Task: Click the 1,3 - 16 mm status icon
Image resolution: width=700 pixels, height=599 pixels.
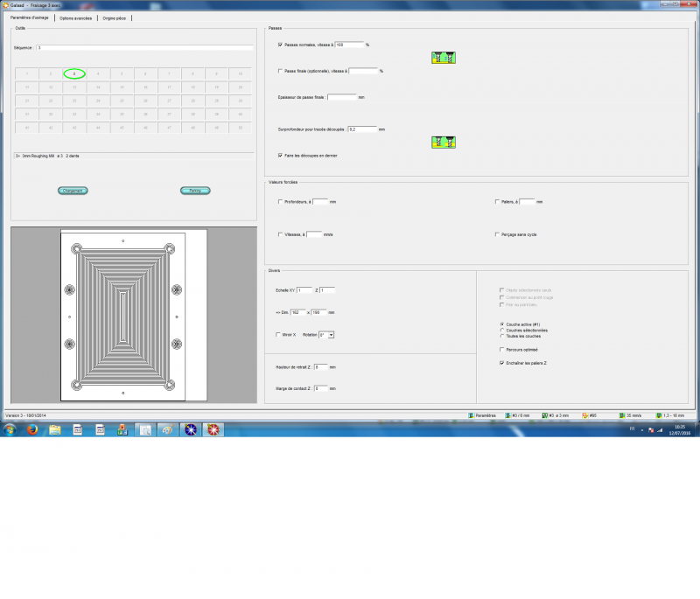Action: [657, 415]
